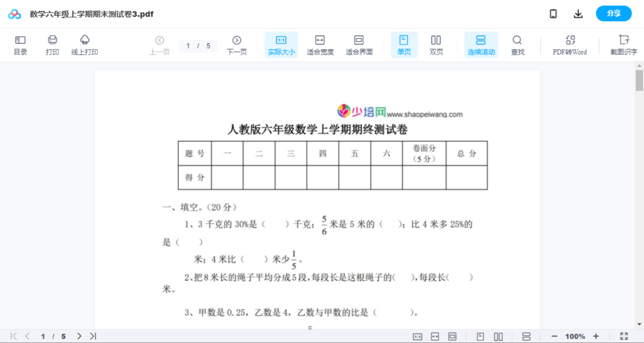644x343 pixels.
Task: Jump to the last page
Action: click(x=92, y=336)
